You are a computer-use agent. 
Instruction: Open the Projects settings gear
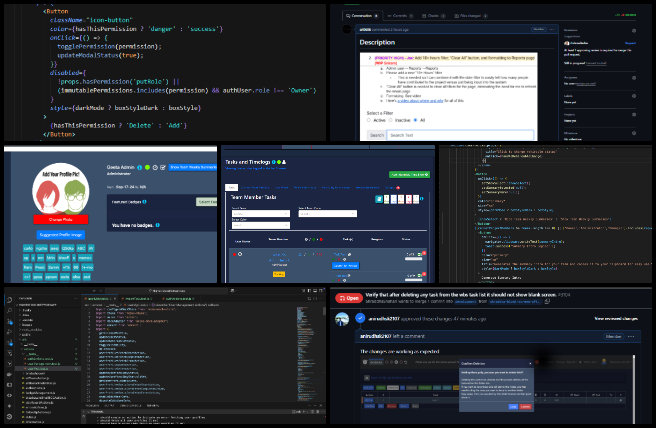click(x=634, y=114)
